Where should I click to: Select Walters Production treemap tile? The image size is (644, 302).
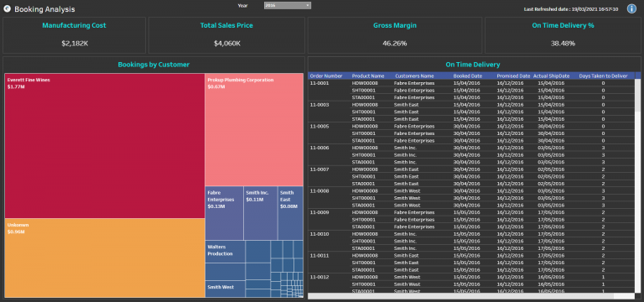pos(225,252)
